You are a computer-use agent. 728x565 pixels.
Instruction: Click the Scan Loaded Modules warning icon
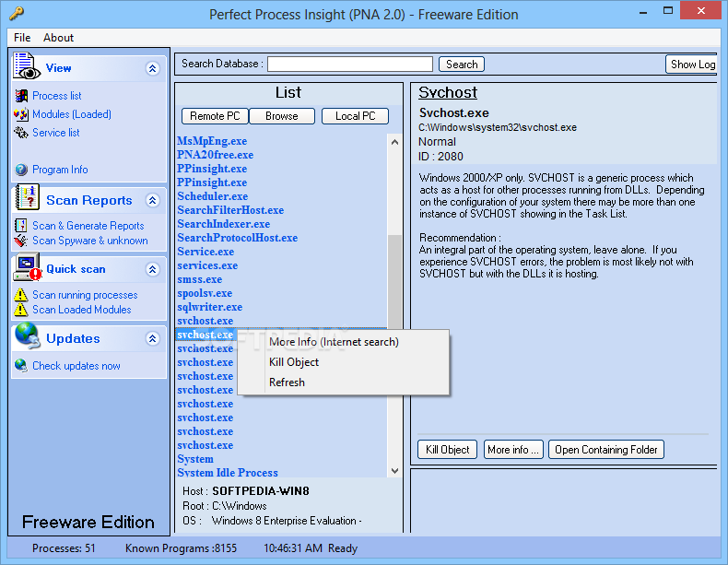click(21, 310)
